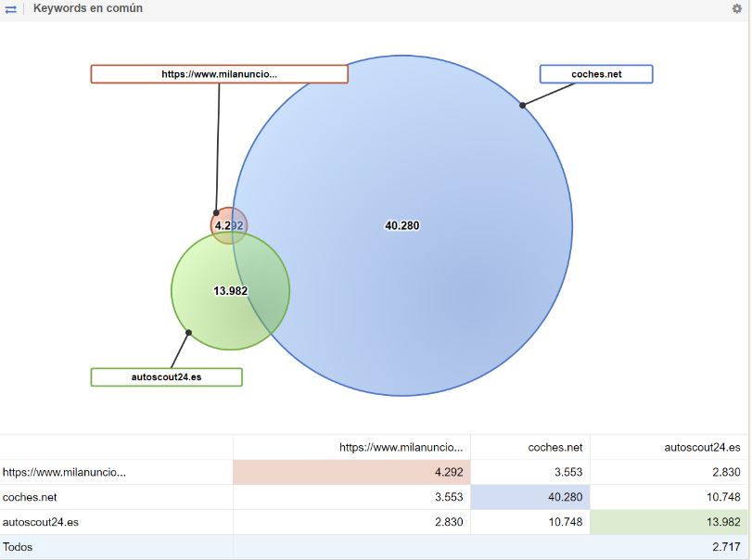The image size is (752, 560).
Task: Click the green 13.982 table cell
Action: pos(670,522)
